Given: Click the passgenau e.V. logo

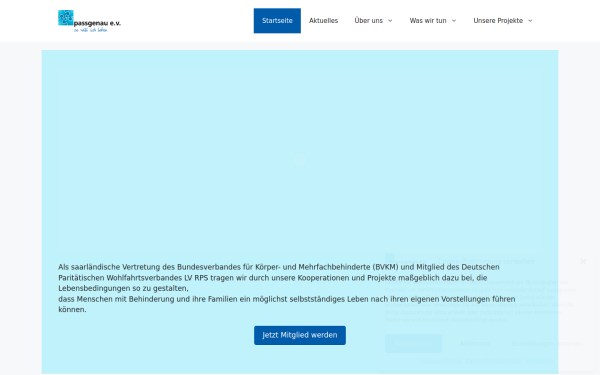Looking at the screenshot, I should (89, 21).
